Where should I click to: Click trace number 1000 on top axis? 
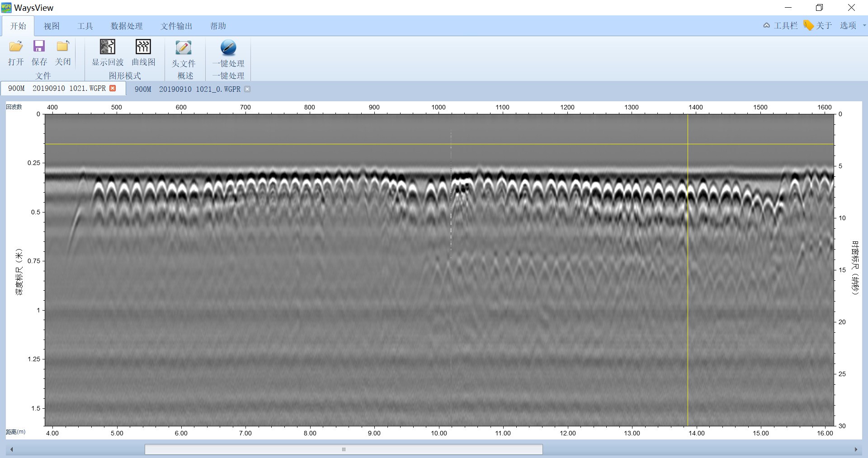[x=438, y=107]
